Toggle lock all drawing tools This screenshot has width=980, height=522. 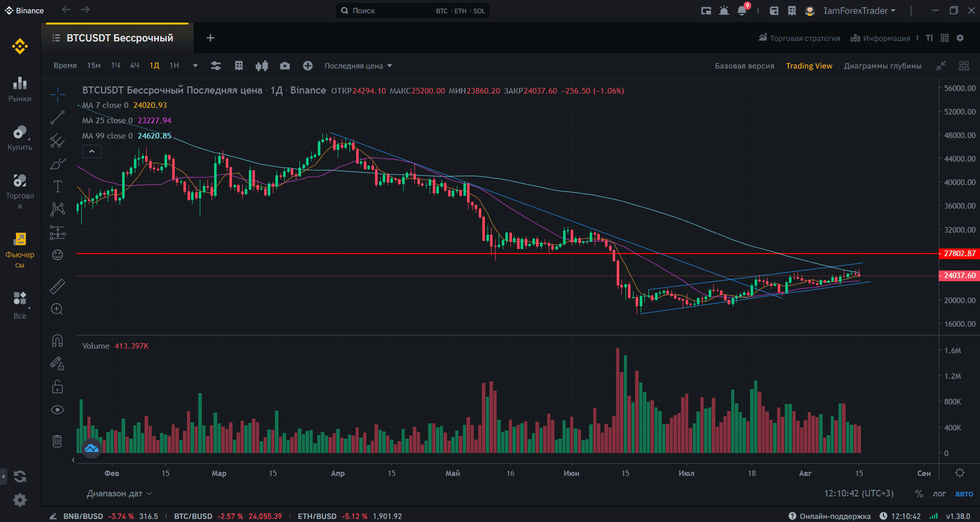(58, 387)
